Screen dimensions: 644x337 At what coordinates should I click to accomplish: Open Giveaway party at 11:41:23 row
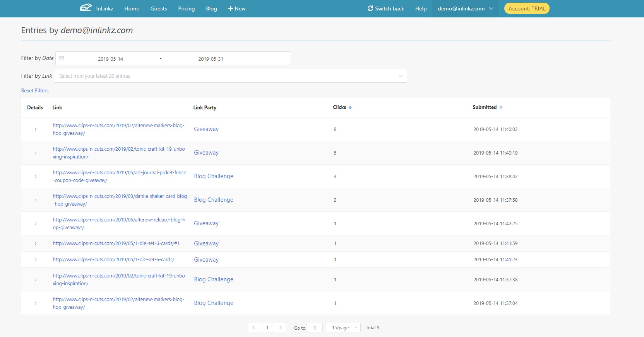pyautogui.click(x=206, y=260)
